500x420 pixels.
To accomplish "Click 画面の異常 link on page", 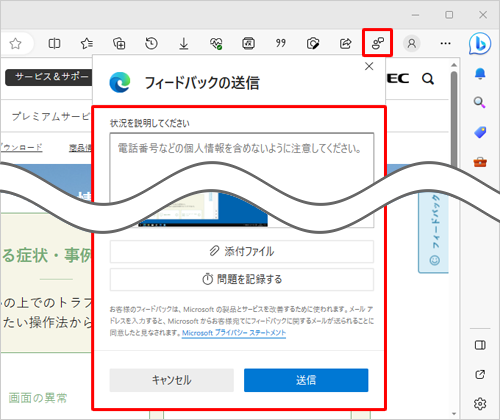I will point(38,398).
